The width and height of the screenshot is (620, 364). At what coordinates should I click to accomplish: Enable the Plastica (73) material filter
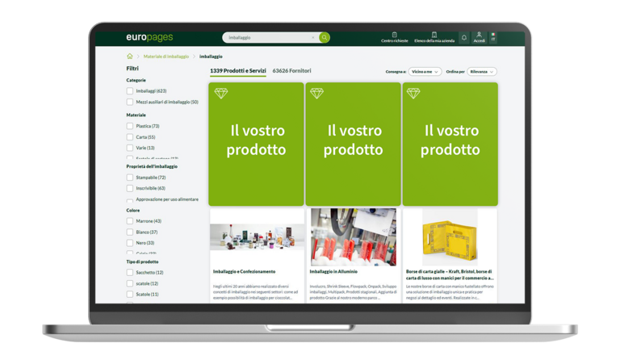click(130, 126)
